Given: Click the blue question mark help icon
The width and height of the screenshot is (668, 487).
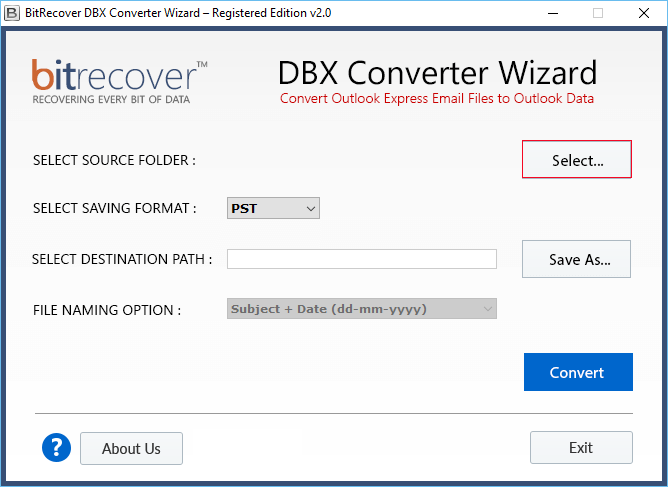Looking at the screenshot, I should point(56,448).
